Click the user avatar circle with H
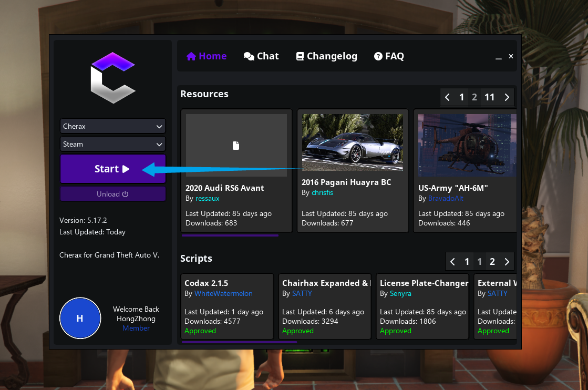 pos(80,318)
